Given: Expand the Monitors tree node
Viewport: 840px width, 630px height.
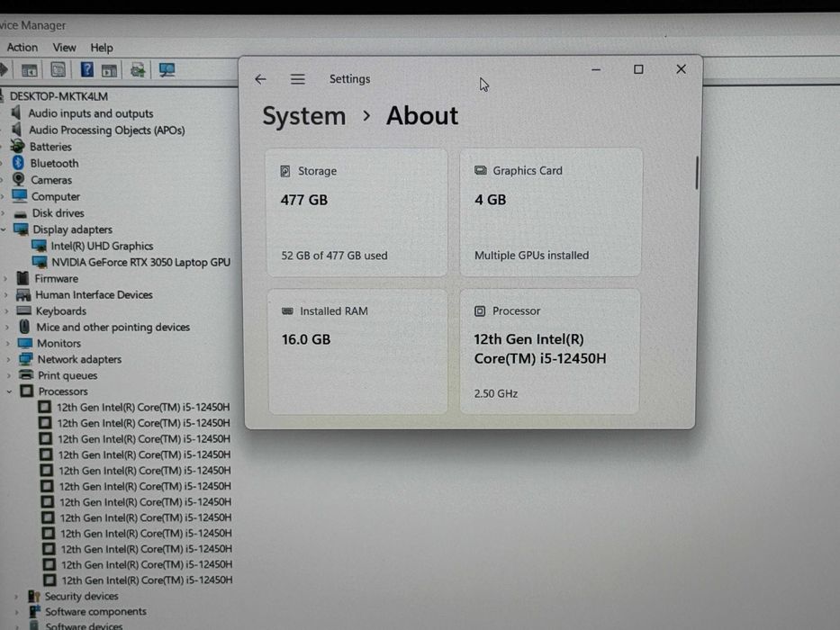Looking at the screenshot, I should (x=7, y=344).
